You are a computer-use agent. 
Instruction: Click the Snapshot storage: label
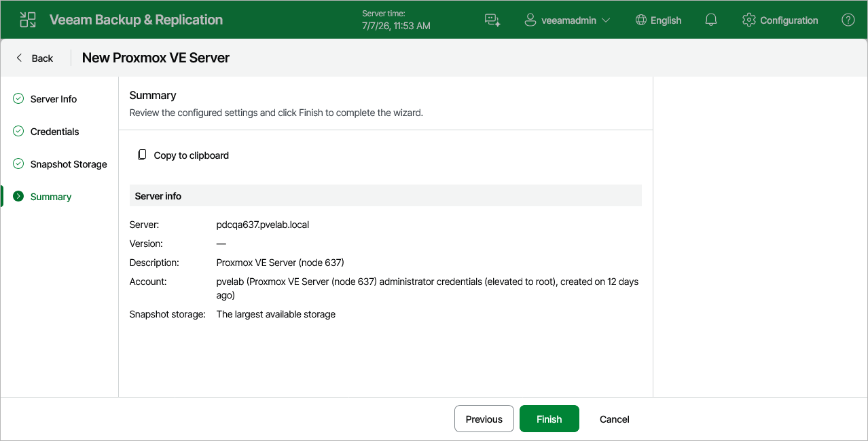(168, 314)
